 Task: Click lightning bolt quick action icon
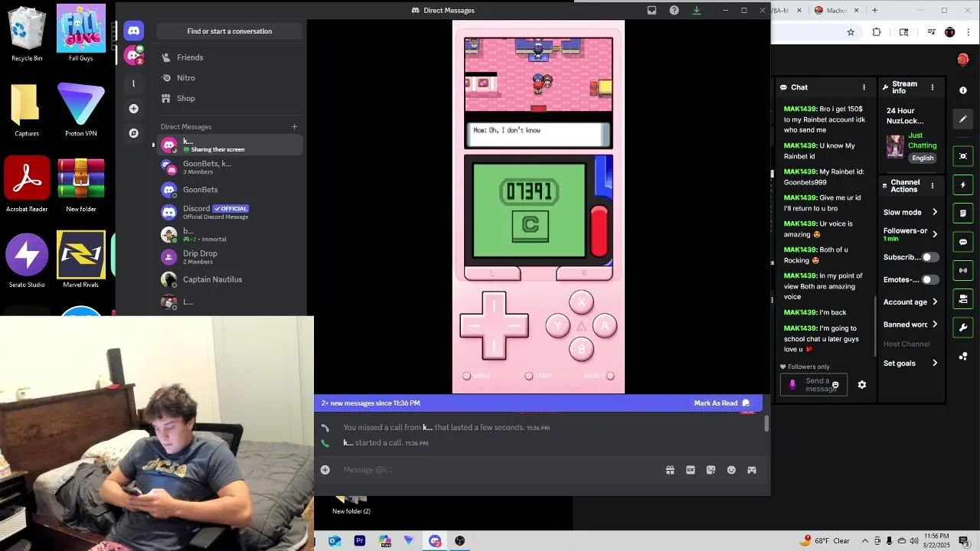click(963, 185)
